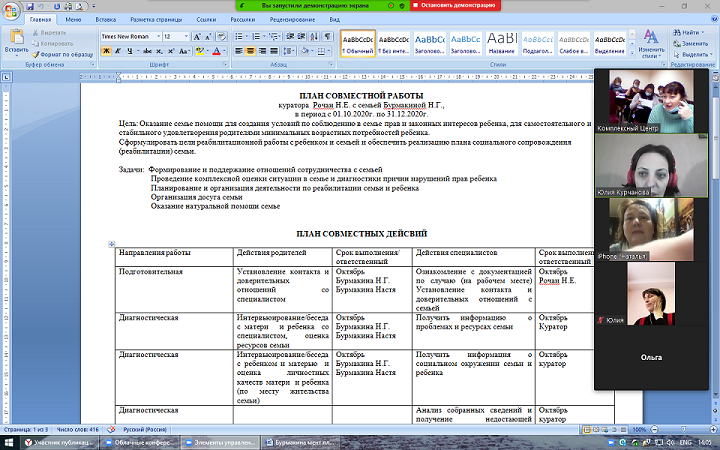The height and width of the screenshot is (450, 720).
Task: Open the multilevel list options
Action: tap(275, 36)
